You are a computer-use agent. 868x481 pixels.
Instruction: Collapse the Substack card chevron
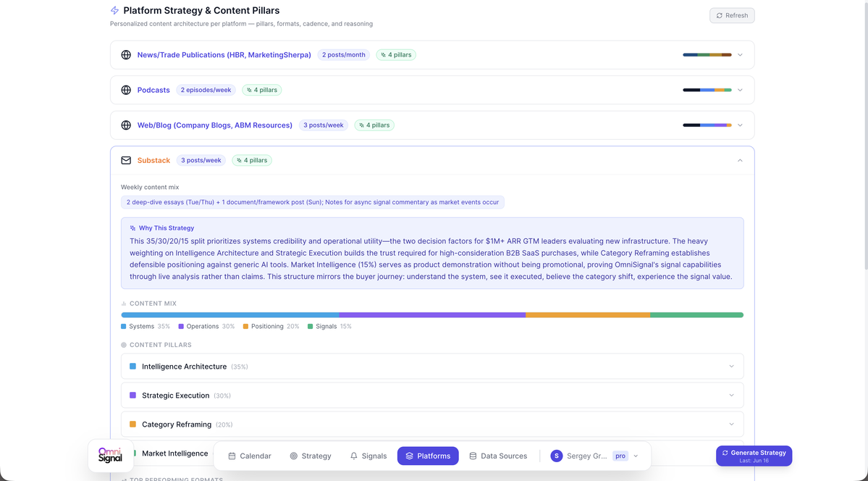740,160
